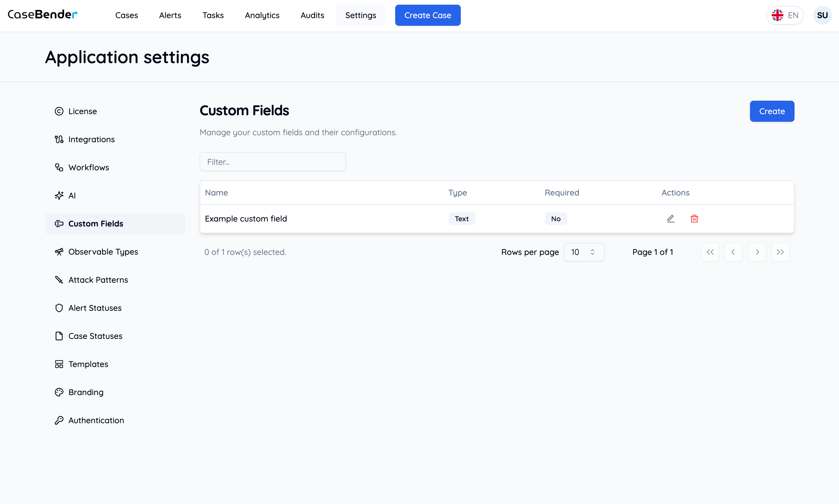Open Integrations via its sidebar icon
Image resolution: width=839 pixels, height=504 pixels.
pos(59,140)
